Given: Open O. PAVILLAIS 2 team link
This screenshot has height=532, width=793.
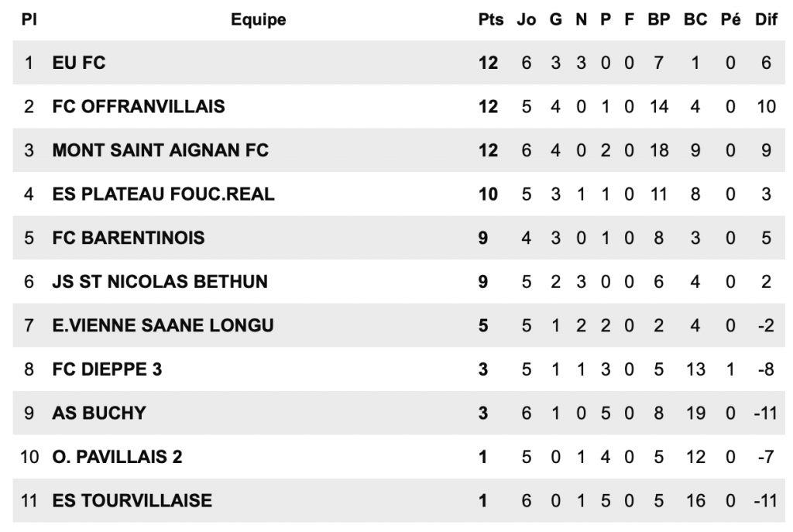Looking at the screenshot, I should click(x=118, y=457).
